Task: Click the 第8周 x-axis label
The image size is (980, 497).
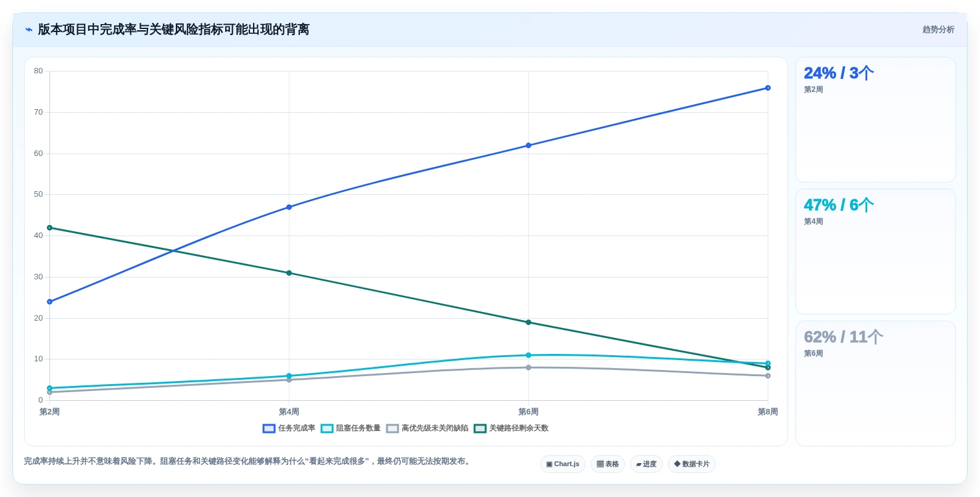Action: 768,412
